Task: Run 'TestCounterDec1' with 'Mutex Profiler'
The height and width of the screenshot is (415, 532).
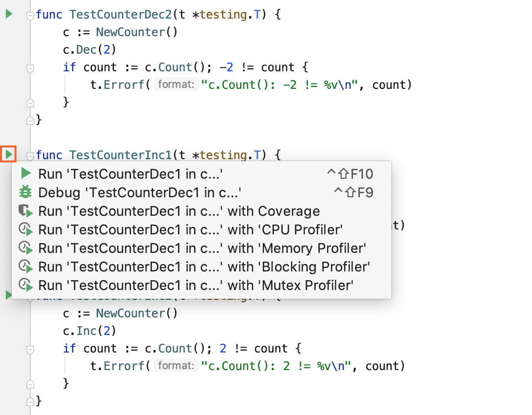Action: click(202, 286)
